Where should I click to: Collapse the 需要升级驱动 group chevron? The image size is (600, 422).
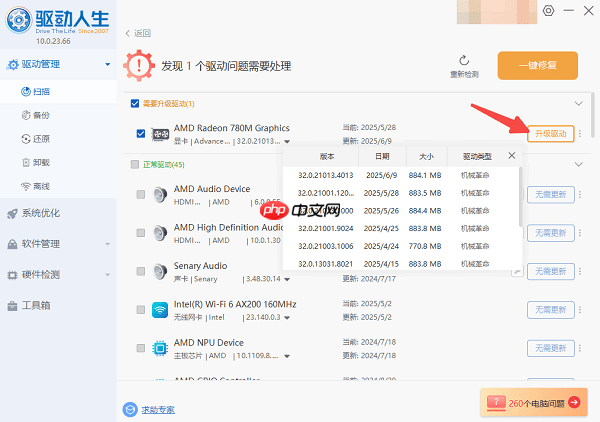pyautogui.click(x=579, y=104)
